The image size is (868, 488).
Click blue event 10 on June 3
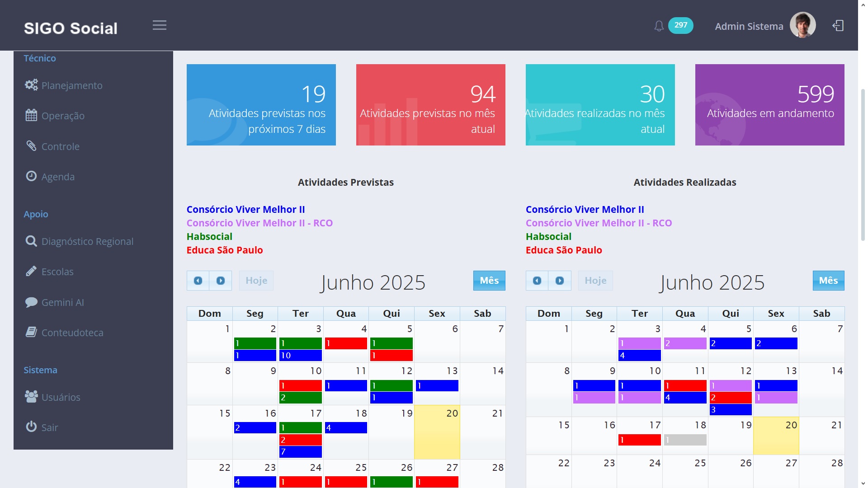pyautogui.click(x=300, y=356)
